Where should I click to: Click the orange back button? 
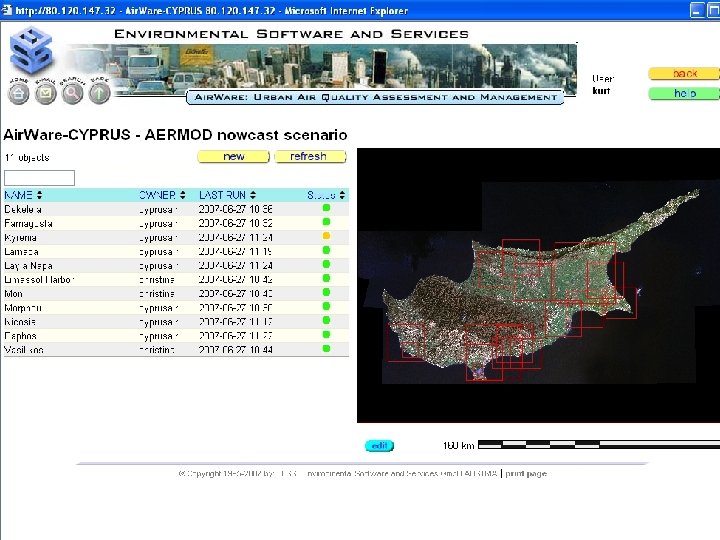point(684,73)
